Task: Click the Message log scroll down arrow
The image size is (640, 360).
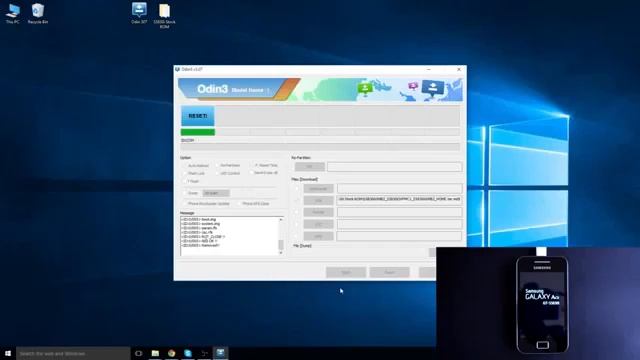Action: tap(281, 253)
